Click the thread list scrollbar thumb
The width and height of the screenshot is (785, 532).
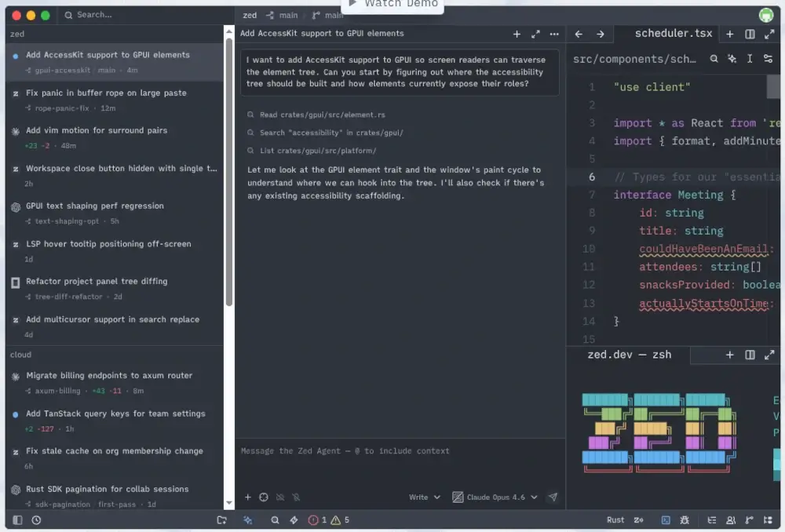coord(228,172)
